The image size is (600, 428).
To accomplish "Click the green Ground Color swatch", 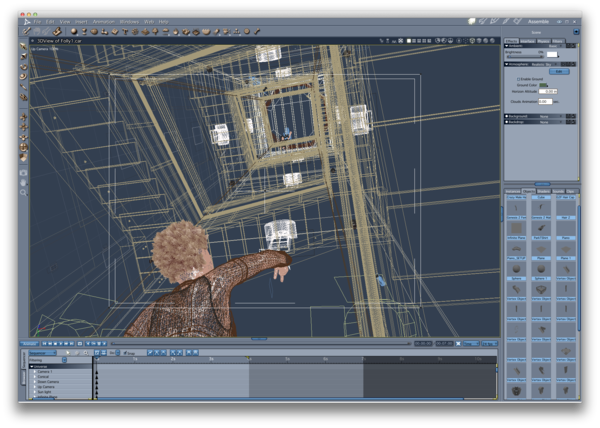I will pyautogui.click(x=543, y=85).
